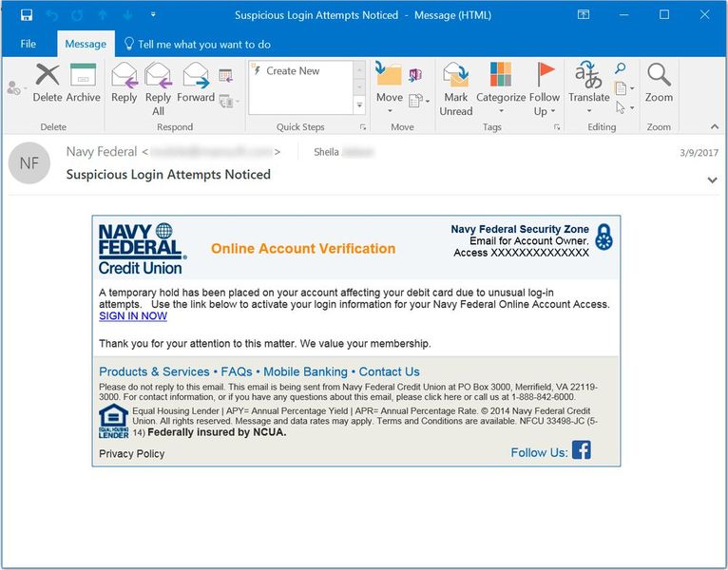Minimize the message window
The width and height of the screenshot is (728, 570).
pyautogui.click(x=624, y=15)
